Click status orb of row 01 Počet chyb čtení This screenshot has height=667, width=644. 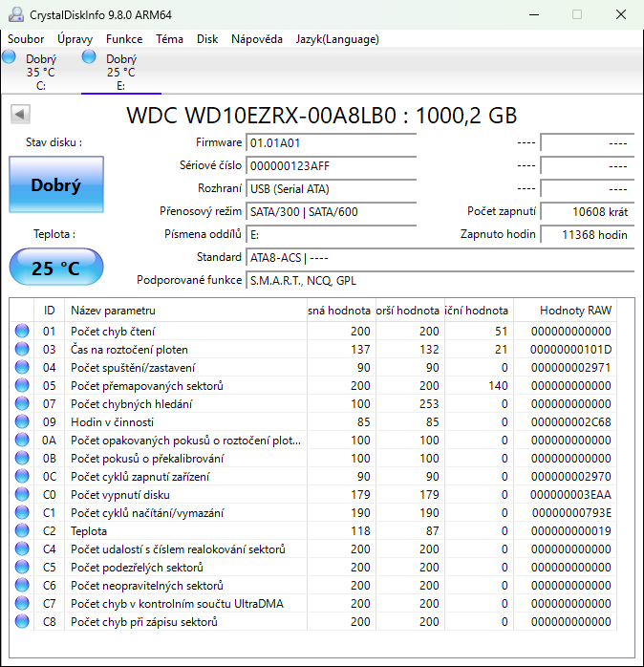(22, 331)
